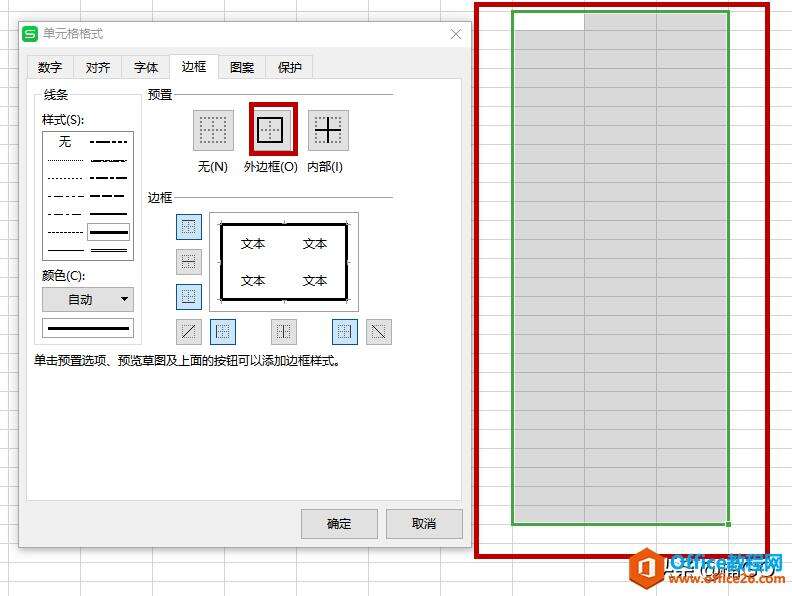Apply the 内部(I) inside borders preset
This screenshot has height=596, width=792.
coord(328,130)
